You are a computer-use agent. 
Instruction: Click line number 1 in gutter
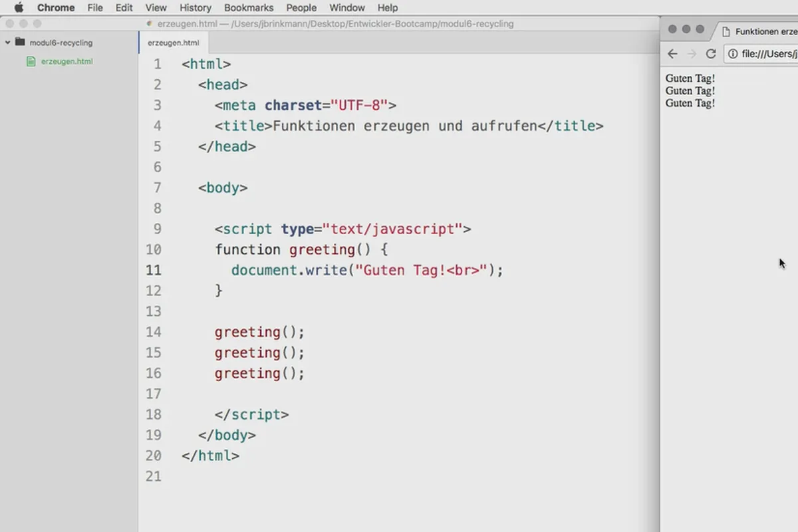pyautogui.click(x=158, y=65)
